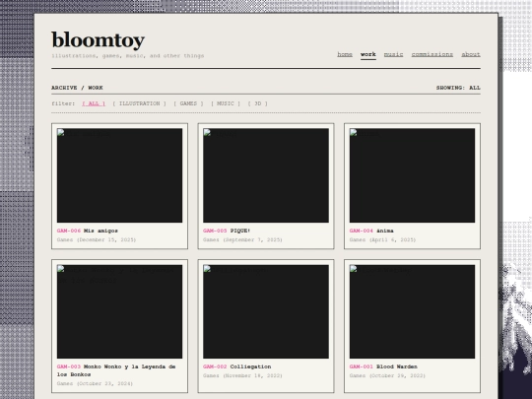Click the 'Games (October 29, 2022)' text
Screen dimensions: 532x399
pyautogui.click(x=387, y=376)
